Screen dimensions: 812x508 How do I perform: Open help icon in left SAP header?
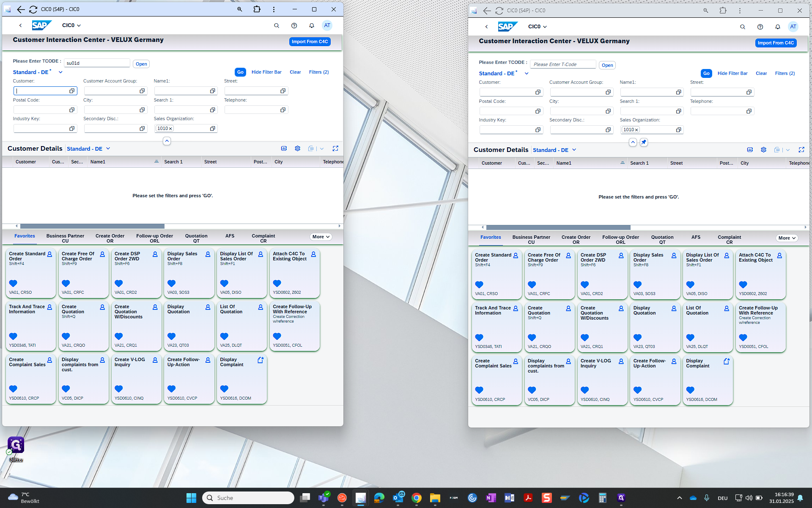[294, 25]
